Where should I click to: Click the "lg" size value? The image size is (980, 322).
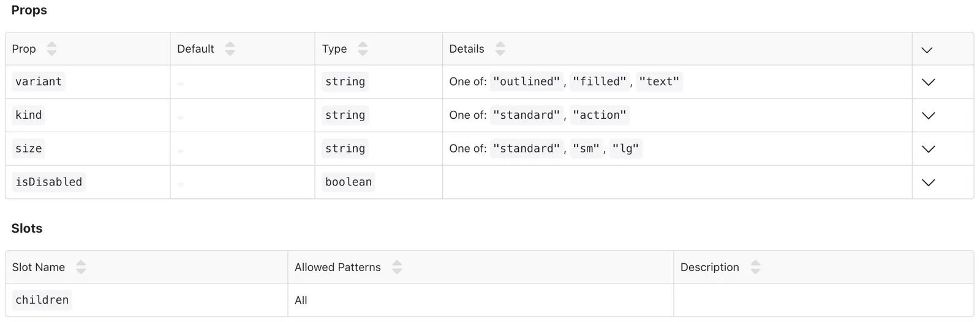[x=625, y=148]
